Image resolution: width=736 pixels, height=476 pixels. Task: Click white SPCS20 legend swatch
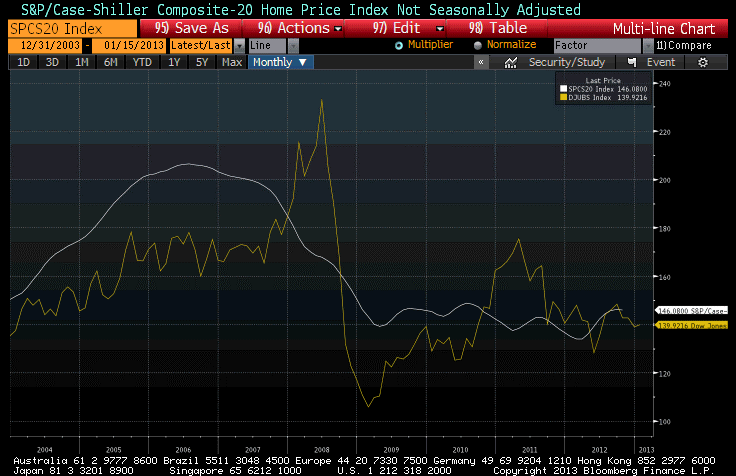point(563,89)
